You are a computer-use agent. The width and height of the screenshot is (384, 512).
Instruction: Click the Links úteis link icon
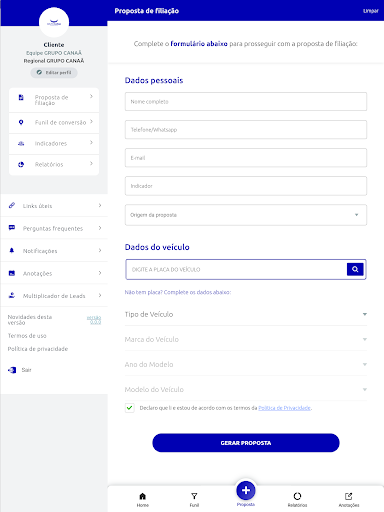pos(12,205)
